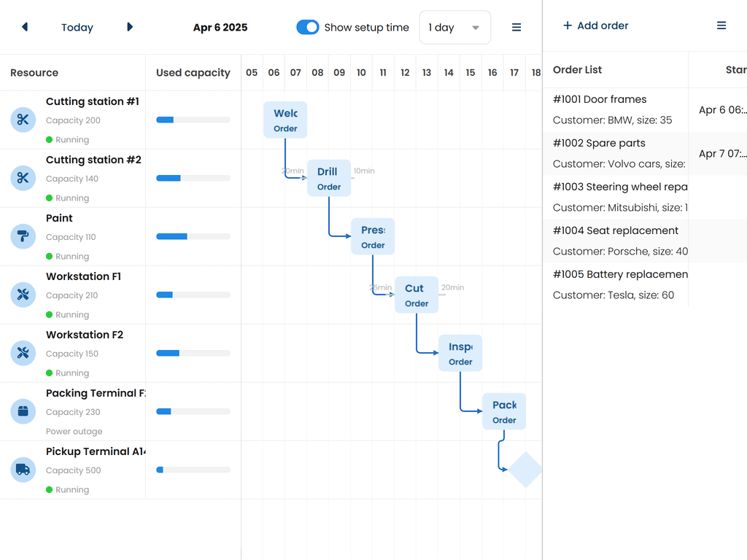Click the Today button

coord(77,27)
